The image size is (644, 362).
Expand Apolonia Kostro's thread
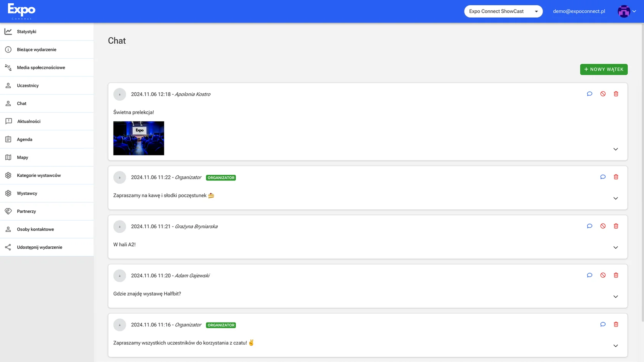pos(616,149)
